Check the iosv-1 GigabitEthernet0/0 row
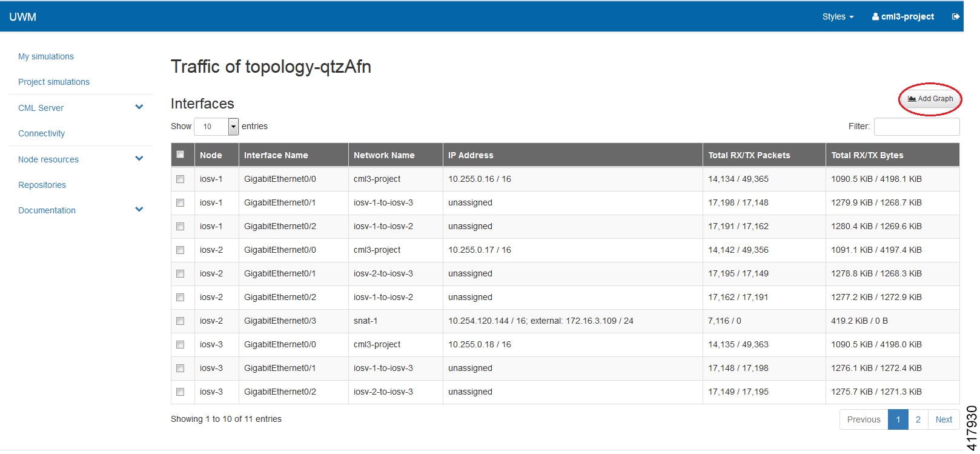 pyautogui.click(x=180, y=179)
